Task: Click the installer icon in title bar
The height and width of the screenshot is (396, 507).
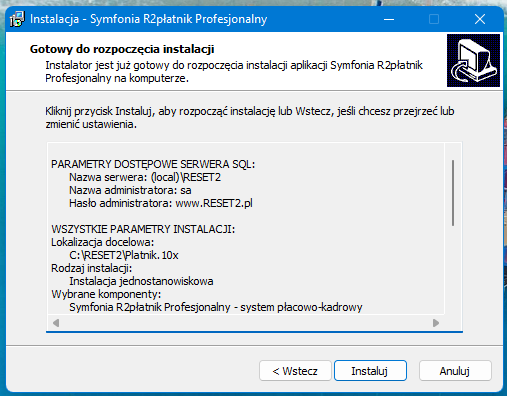Action: (17, 19)
